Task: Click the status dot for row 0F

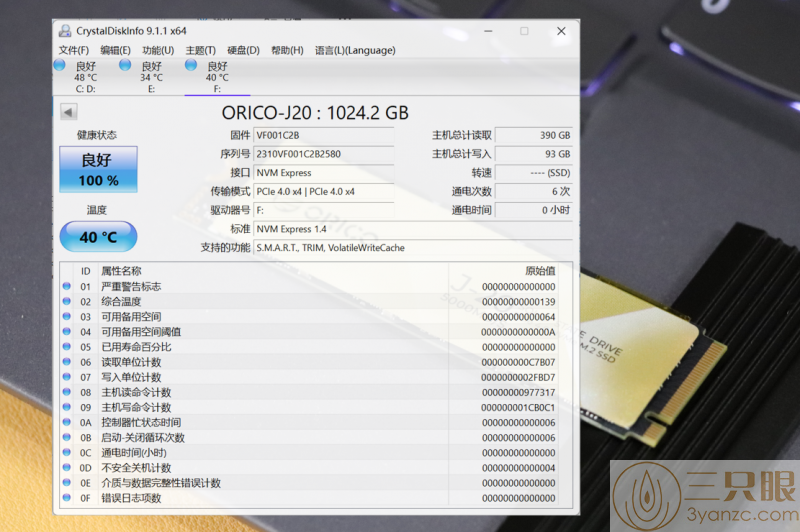Action: click(x=67, y=497)
